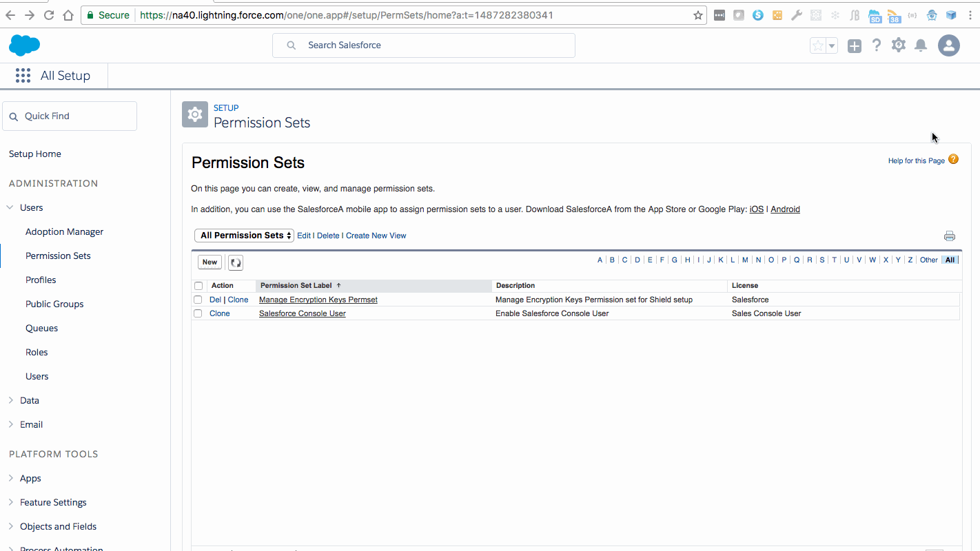The height and width of the screenshot is (551, 980).
Task: Click the Skype browser extension icon
Action: click(758, 15)
